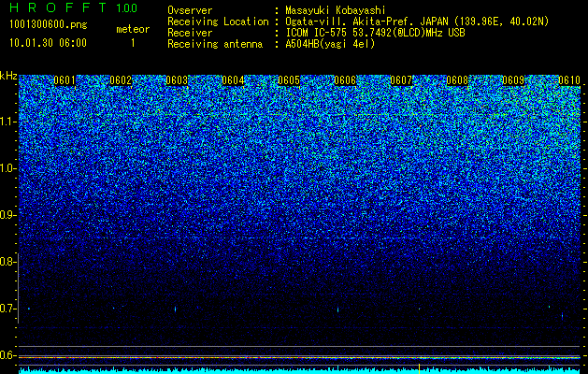Click the 0608 time marker
The image size is (588, 374).
tap(457, 80)
